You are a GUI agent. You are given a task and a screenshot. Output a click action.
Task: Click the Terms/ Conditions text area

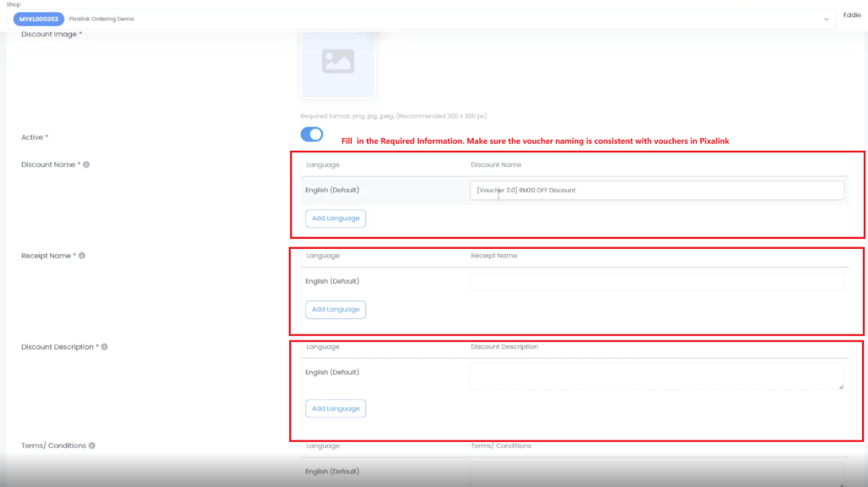point(657,472)
